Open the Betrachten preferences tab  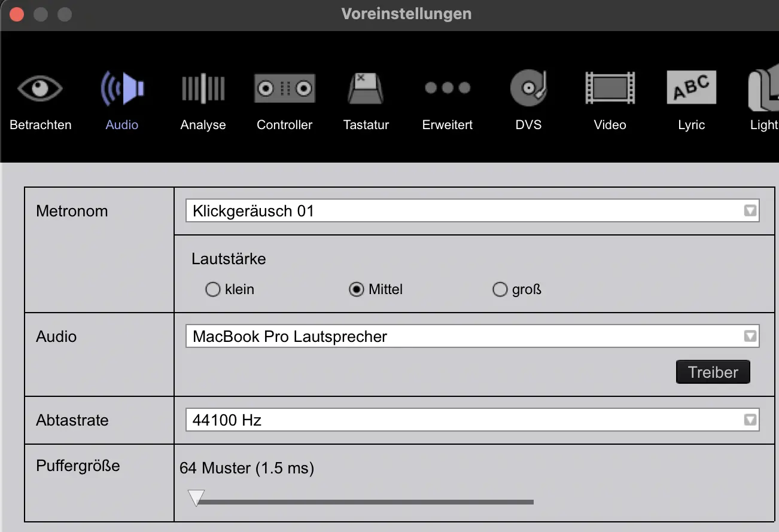[x=40, y=99]
